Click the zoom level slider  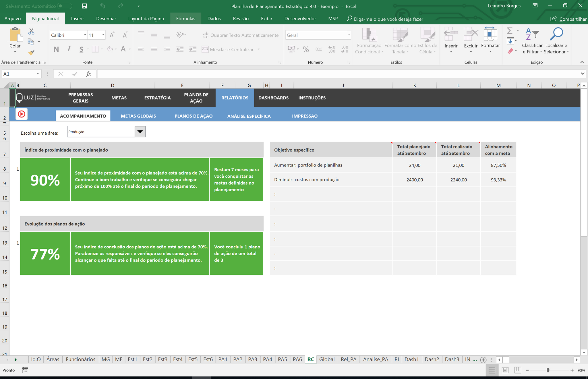[x=548, y=370]
